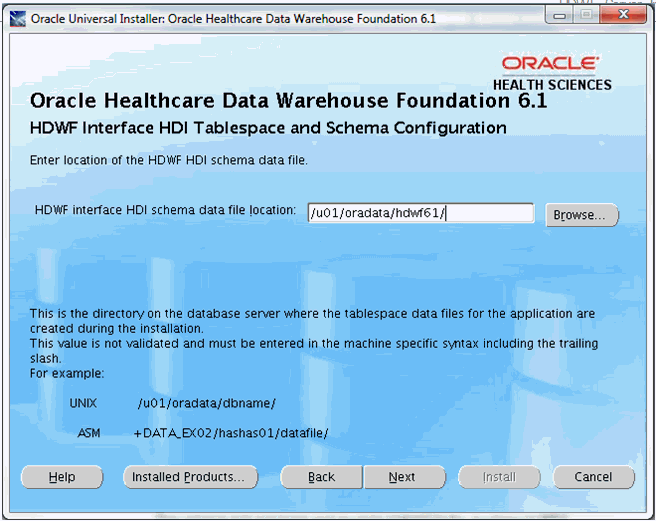Click the Oracle Universal Installer title bar icon

pos(18,18)
